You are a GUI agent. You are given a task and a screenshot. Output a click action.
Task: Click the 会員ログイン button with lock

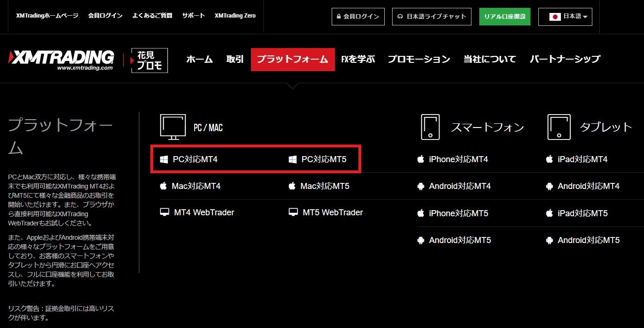[358, 17]
